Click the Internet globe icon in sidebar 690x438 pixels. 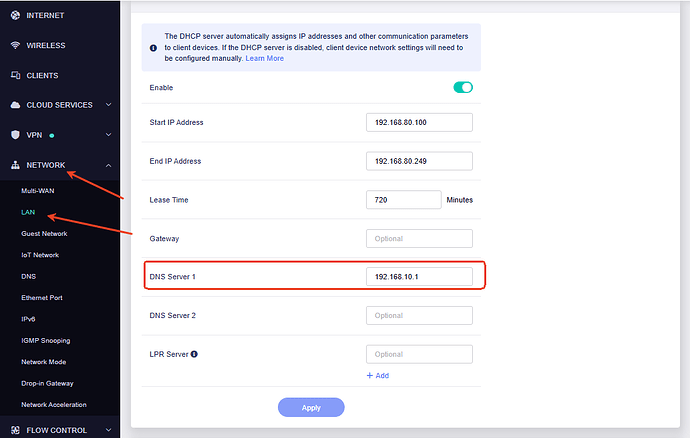click(15, 15)
